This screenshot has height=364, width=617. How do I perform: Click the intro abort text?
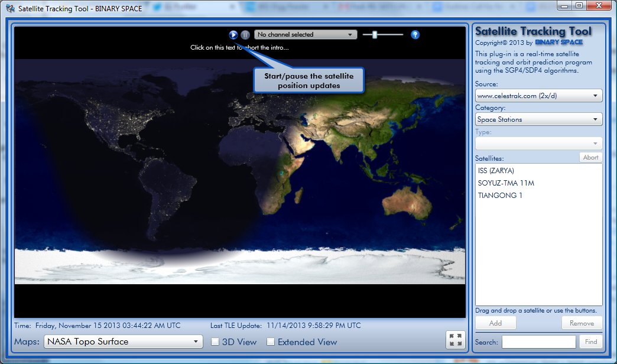pyautogui.click(x=239, y=48)
